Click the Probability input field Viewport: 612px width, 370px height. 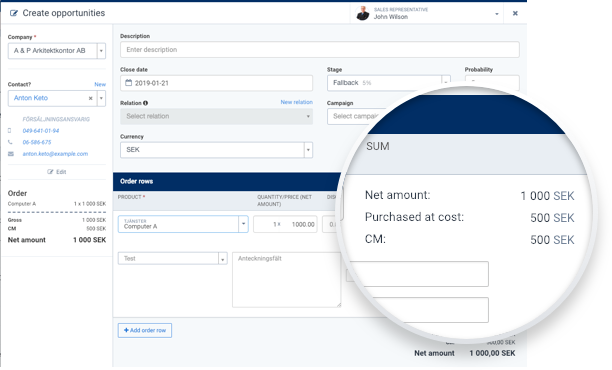492,83
